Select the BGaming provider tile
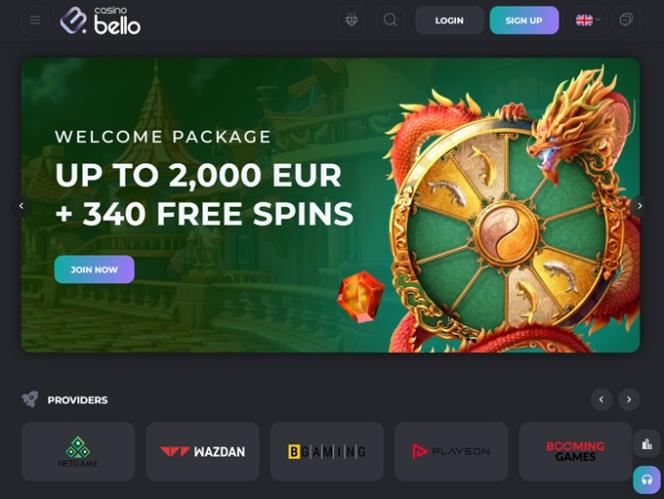The image size is (664, 499). pyautogui.click(x=327, y=452)
